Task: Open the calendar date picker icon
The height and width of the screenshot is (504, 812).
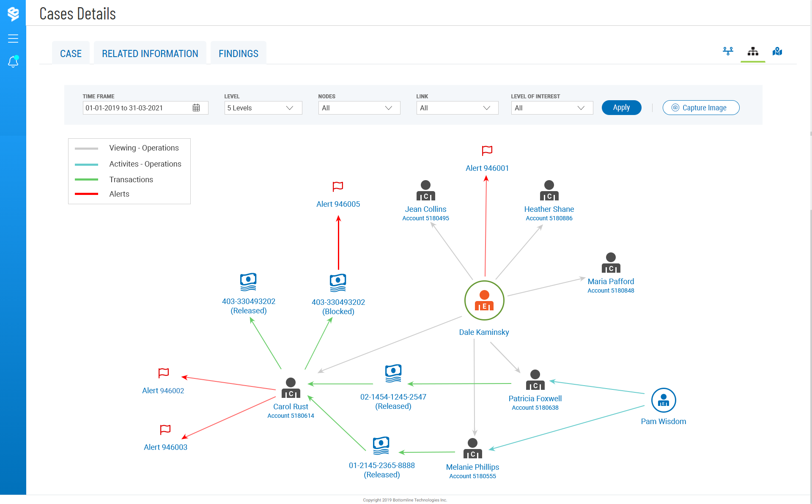Action: [x=196, y=108]
